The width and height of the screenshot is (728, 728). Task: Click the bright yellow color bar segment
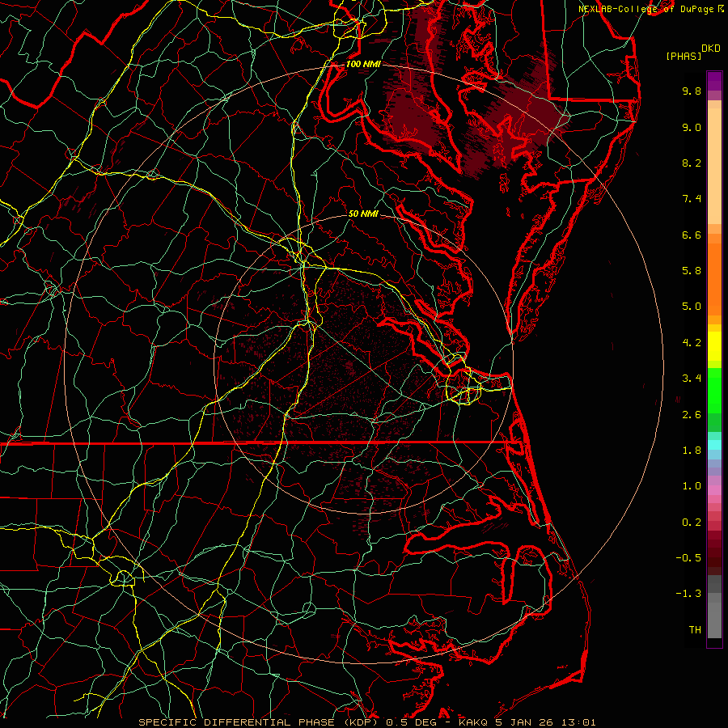pyautogui.click(x=714, y=346)
